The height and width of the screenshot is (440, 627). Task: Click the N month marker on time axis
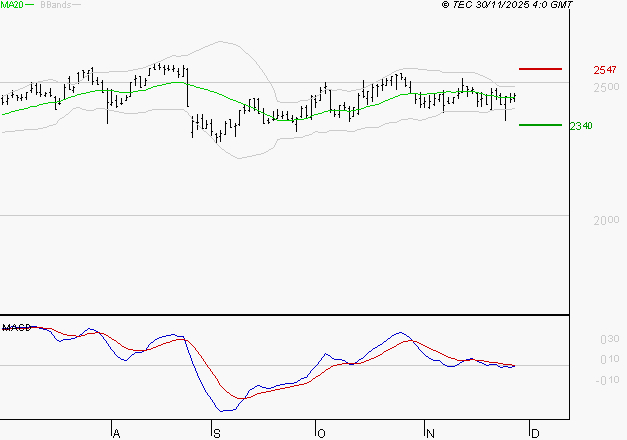pyautogui.click(x=430, y=434)
